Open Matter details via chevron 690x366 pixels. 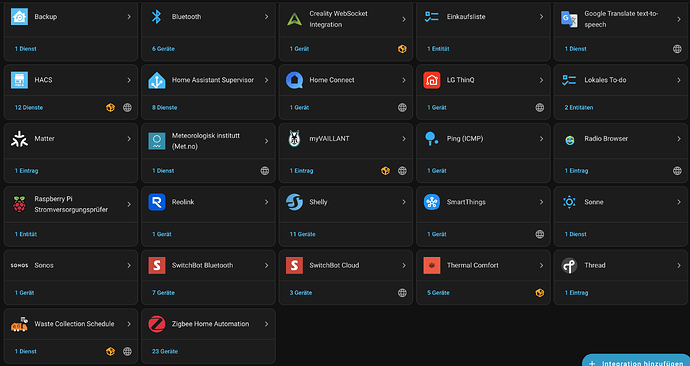129,139
